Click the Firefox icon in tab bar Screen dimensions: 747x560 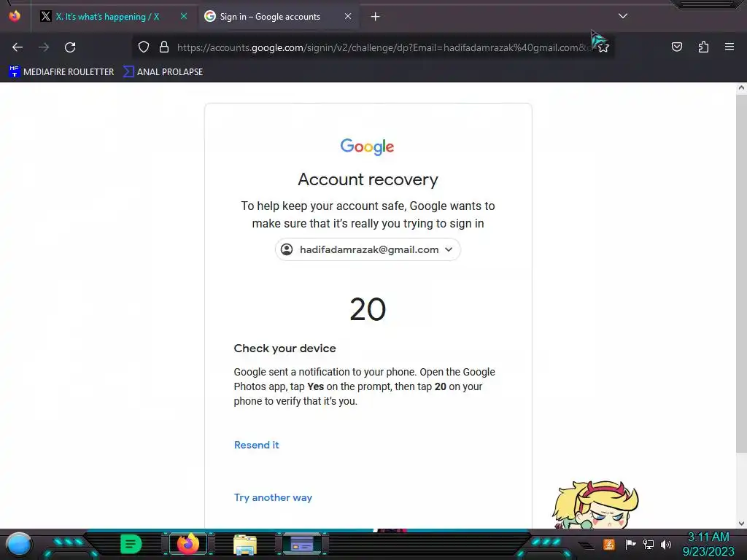tap(15, 16)
